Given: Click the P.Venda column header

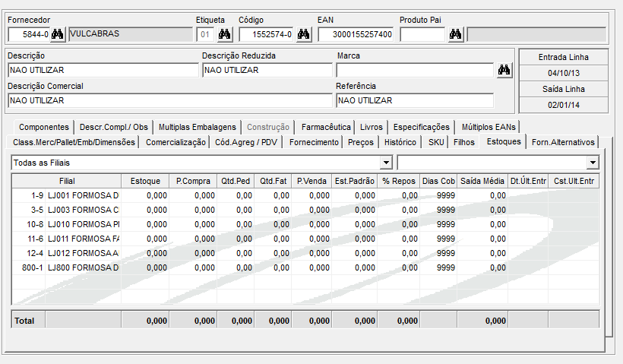Looking at the screenshot, I should 311,181.
